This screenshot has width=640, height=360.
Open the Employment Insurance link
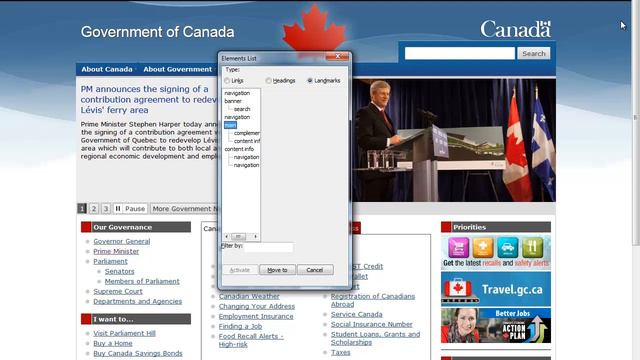[256, 316]
